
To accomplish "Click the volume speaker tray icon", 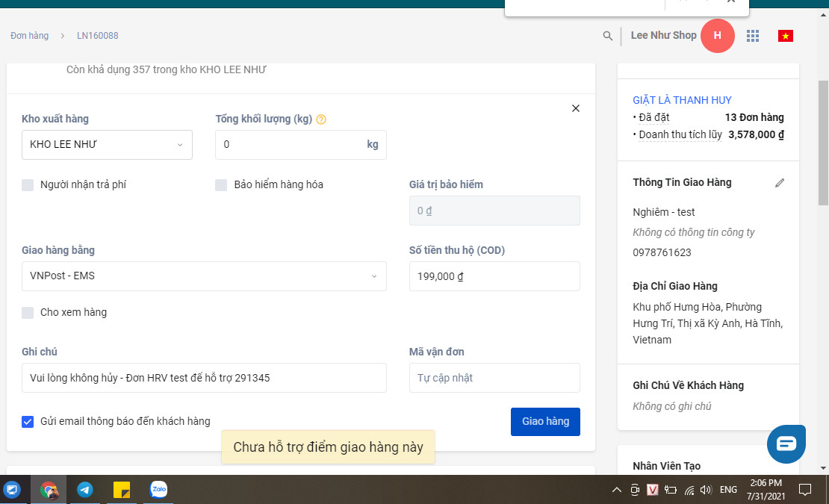I will (x=706, y=490).
